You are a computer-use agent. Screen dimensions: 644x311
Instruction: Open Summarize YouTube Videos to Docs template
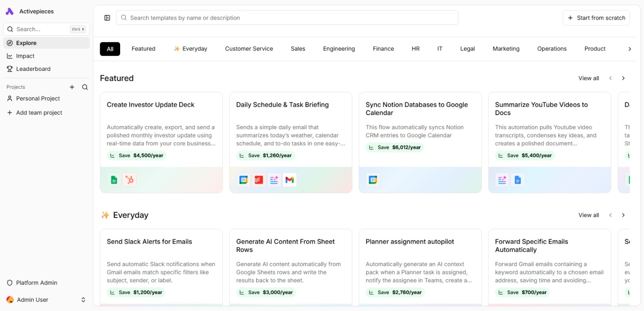550,143
